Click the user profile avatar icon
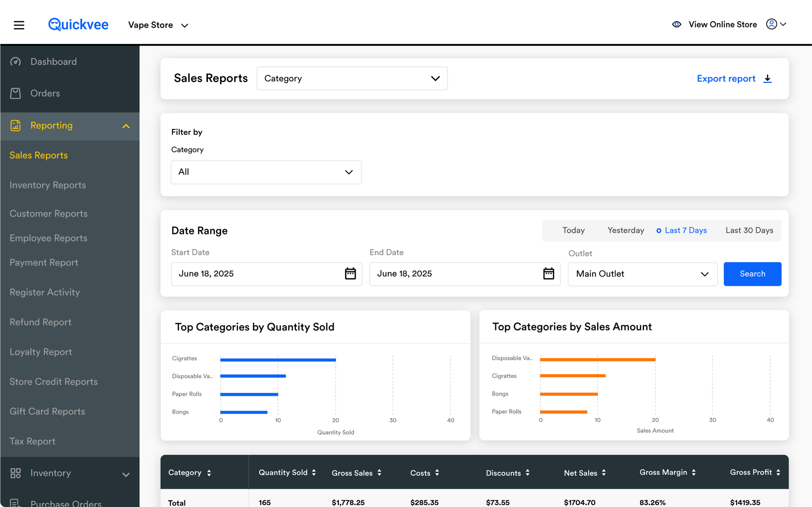The height and width of the screenshot is (507, 812). click(x=771, y=24)
